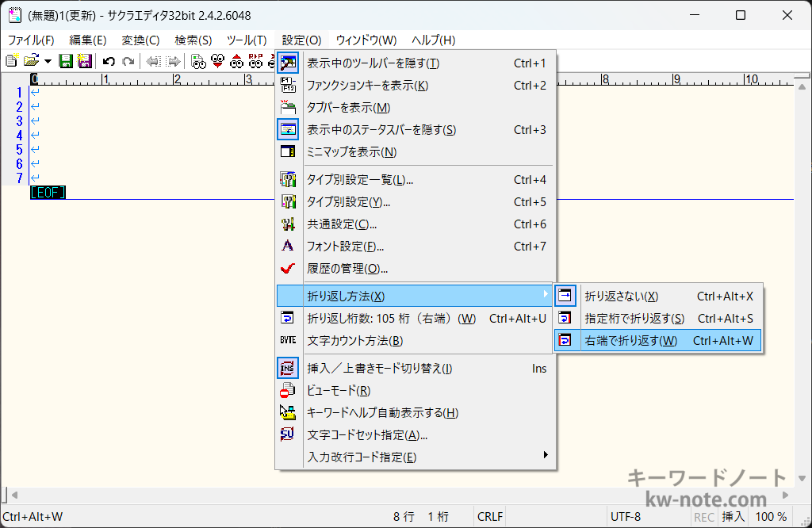Open the ツール(T) menu
Screen dimensions: 812x528
pyautogui.click(x=247, y=40)
